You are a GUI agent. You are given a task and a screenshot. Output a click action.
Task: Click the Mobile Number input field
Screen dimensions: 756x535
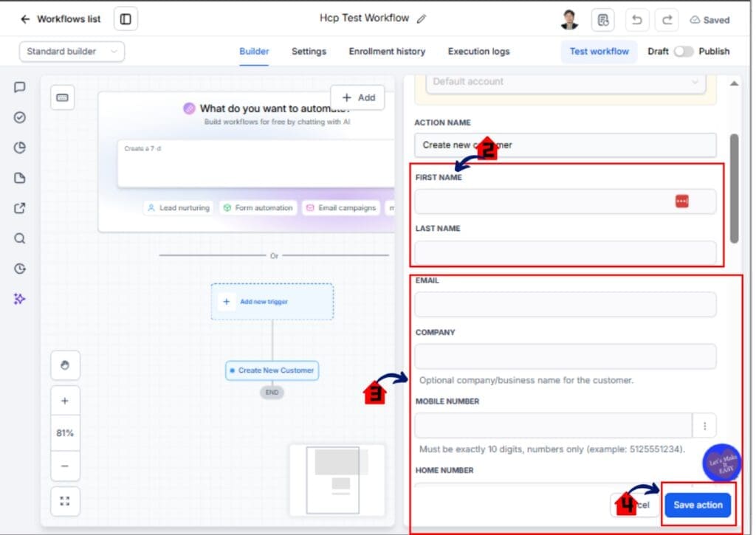point(554,426)
